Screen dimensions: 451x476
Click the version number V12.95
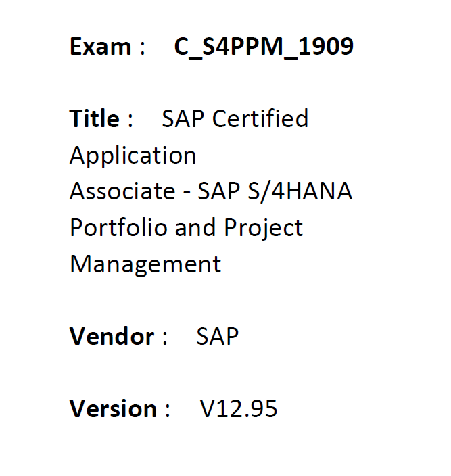pyautogui.click(x=238, y=409)
